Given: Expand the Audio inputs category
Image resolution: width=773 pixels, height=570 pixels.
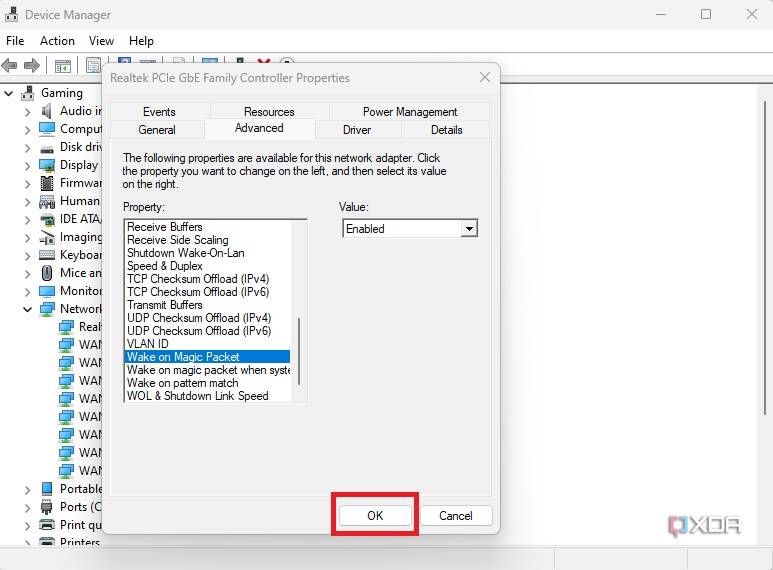Looking at the screenshot, I should (28, 112).
